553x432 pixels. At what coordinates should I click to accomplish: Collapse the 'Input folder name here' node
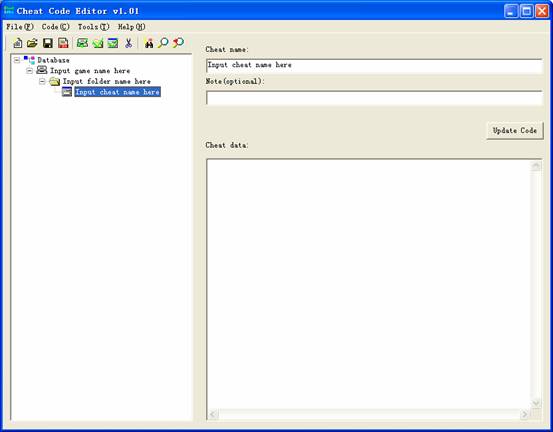coord(42,81)
